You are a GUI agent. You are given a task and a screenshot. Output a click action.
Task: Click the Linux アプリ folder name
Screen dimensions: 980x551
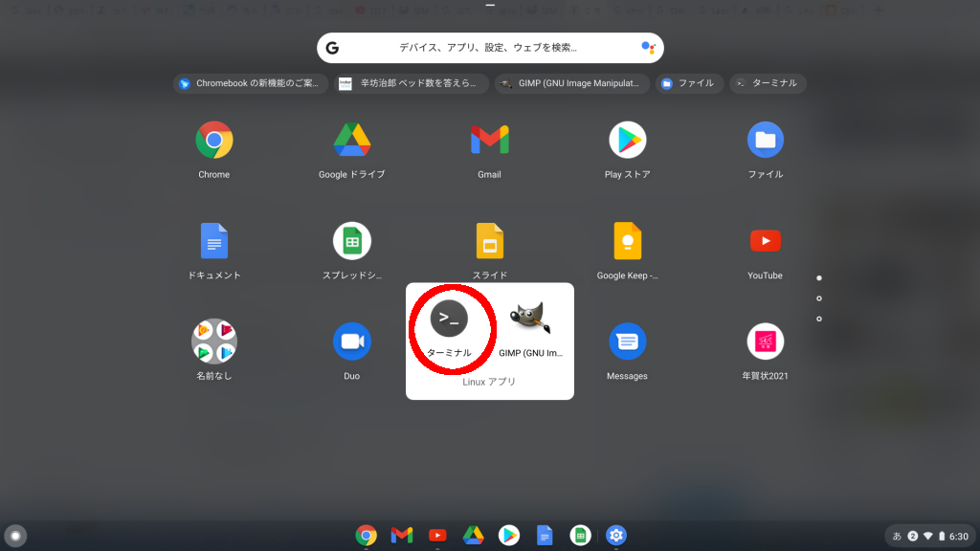[489, 382]
